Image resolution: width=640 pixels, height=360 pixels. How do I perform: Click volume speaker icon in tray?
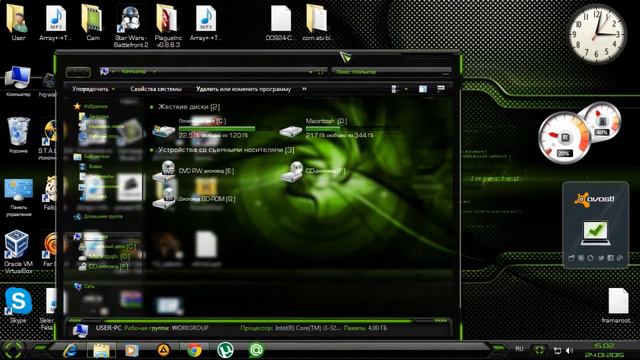[x=569, y=350]
